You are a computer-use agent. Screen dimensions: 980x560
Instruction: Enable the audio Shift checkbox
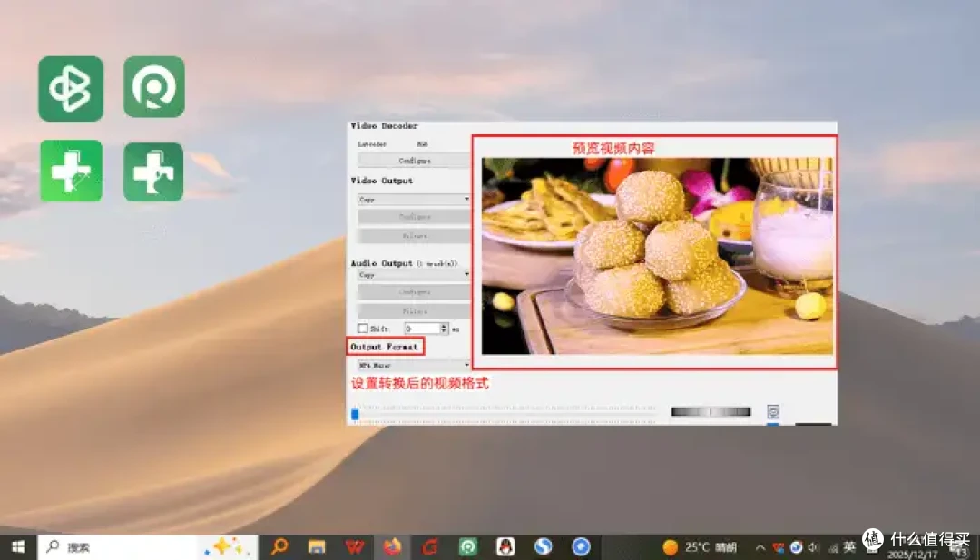tap(362, 329)
